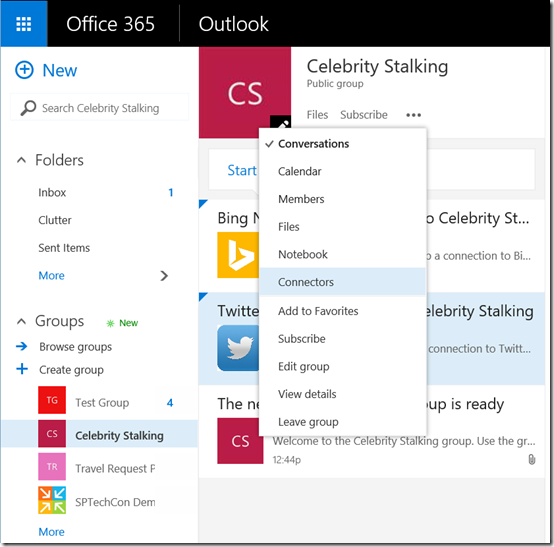This screenshot has height=547, width=554.
Task: Click the More link under Folders
Action: [51, 275]
